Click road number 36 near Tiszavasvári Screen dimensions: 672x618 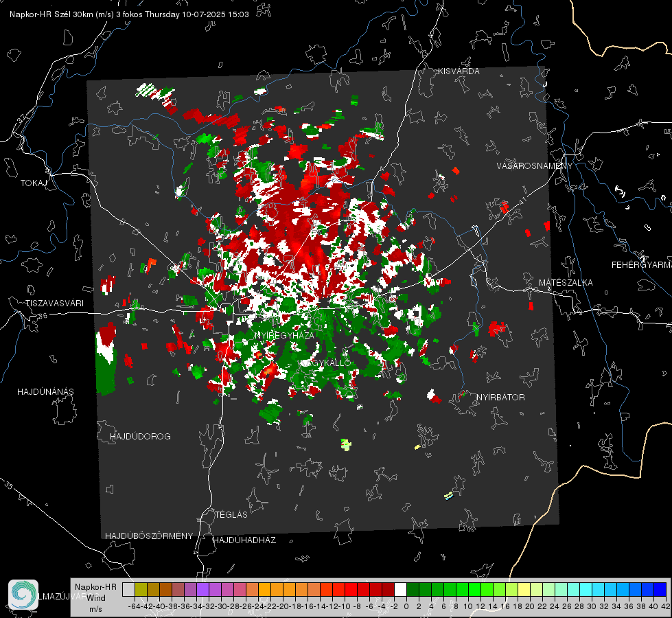43,316
